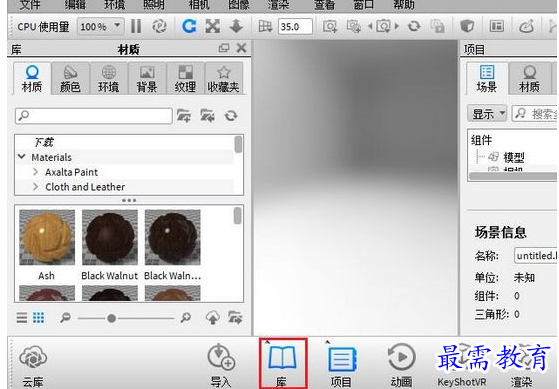This screenshot has height=389, width=559.
Task: Click the zoom in thumbnails magnifier
Action: (x=185, y=317)
